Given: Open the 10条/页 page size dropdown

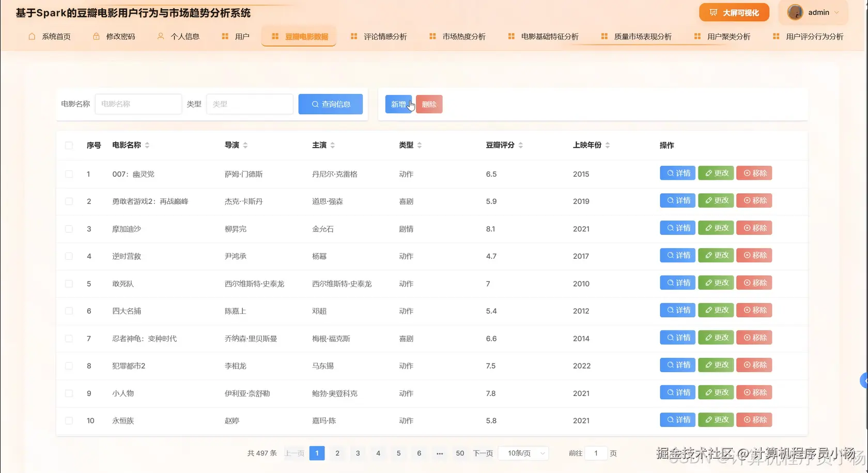Looking at the screenshot, I should click(x=523, y=453).
